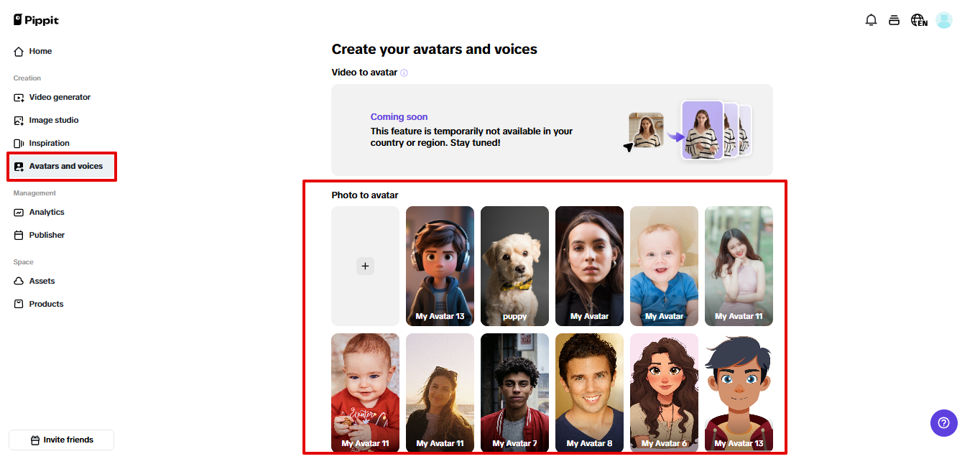Open the Image studio
The image size is (980, 459).
coord(52,120)
